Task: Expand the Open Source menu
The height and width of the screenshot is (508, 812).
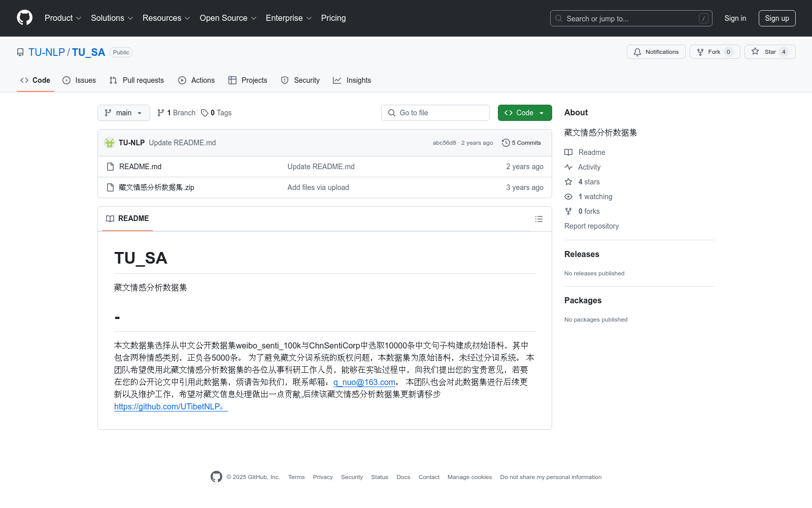Action: coord(228,18)
